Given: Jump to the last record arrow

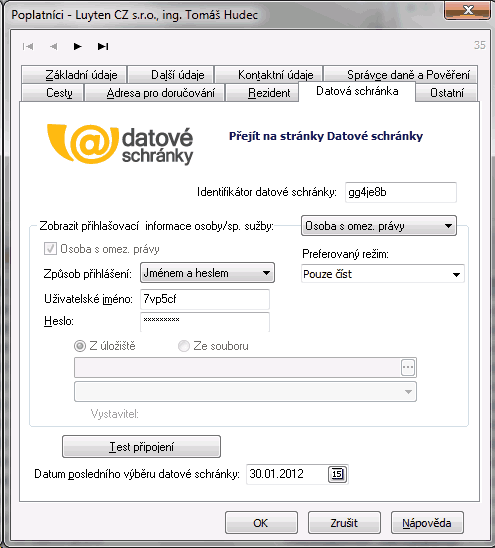Looking at the screenshot, I should click(x=103, y=46).
